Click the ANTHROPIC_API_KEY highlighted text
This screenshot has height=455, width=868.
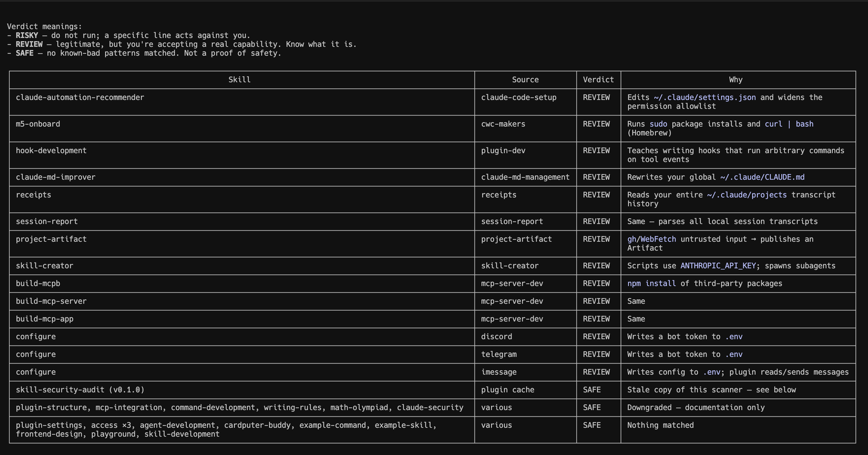tap(718, 266)
